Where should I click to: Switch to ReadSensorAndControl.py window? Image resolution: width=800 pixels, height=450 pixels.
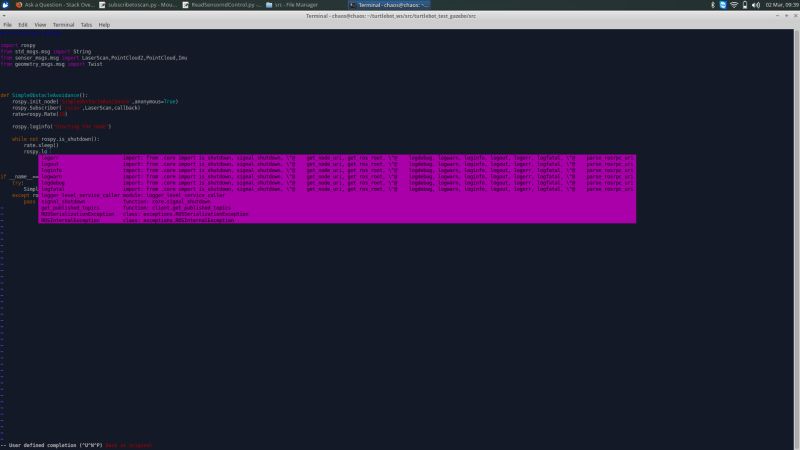(x=221, y=5)
